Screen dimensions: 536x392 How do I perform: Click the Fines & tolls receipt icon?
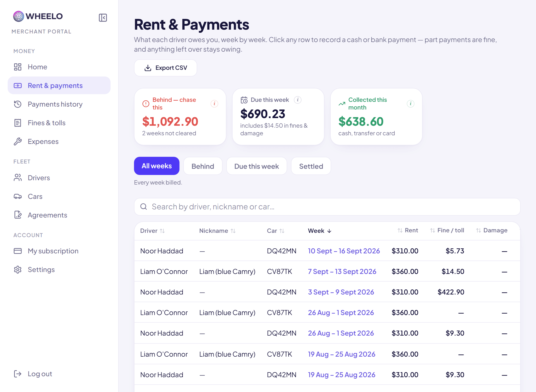[x=18, y=123]
